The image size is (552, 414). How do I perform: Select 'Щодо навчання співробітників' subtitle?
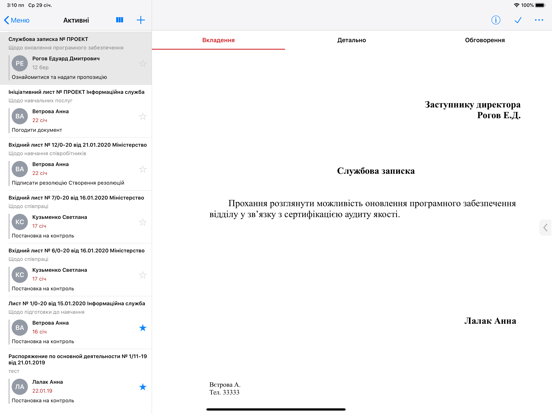click(x=47, y=153)
